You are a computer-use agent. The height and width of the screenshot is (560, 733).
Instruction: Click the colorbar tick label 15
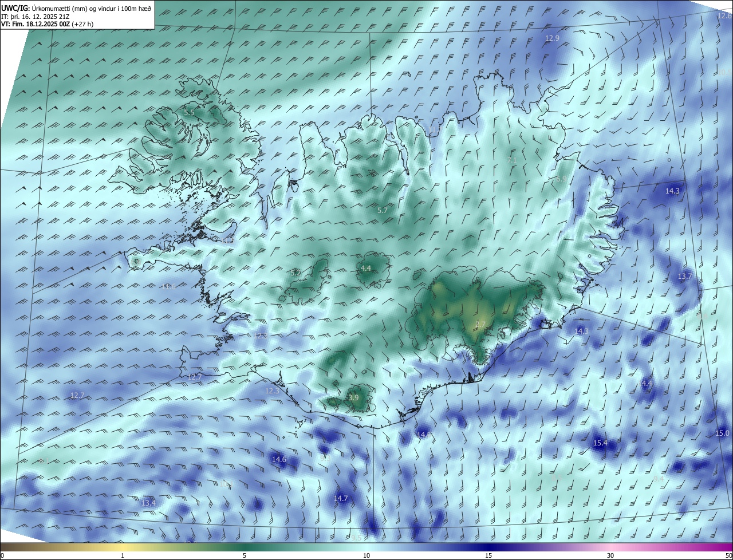488,555
